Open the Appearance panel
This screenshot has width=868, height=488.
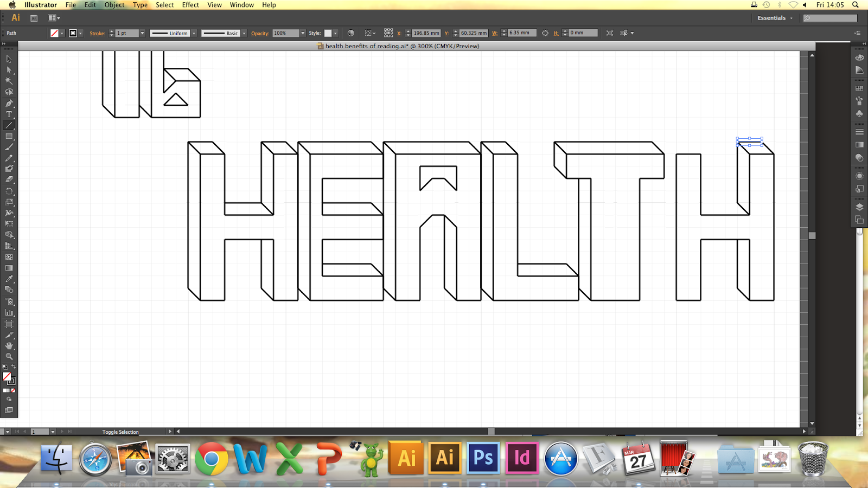pyautogui.click(x=859, y=176)
